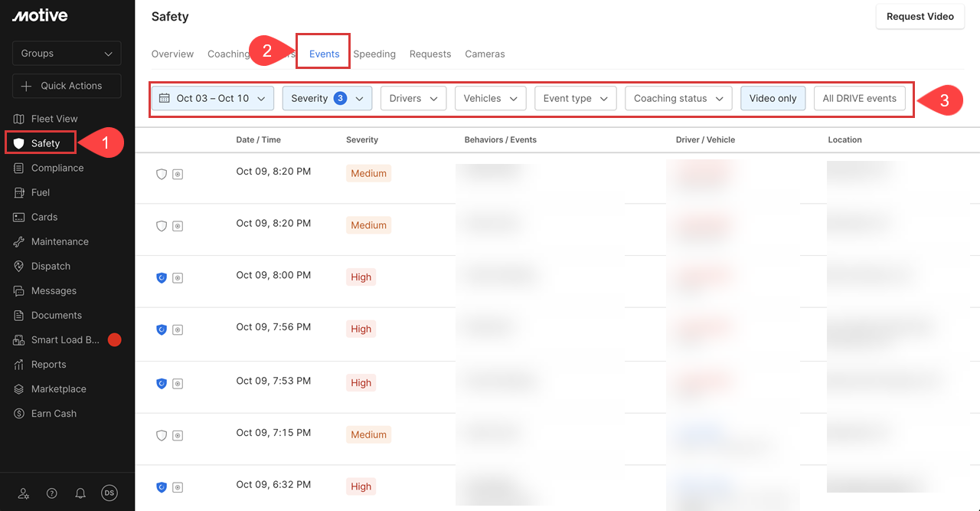Toggle the All DRIVE events filter
Viewport: 980px width, 511px height.
[x=859, y=98]
